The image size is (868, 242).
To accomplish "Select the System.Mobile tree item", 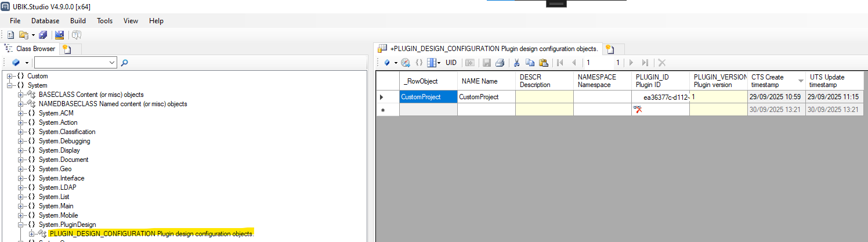I will (x=58, y=215).
